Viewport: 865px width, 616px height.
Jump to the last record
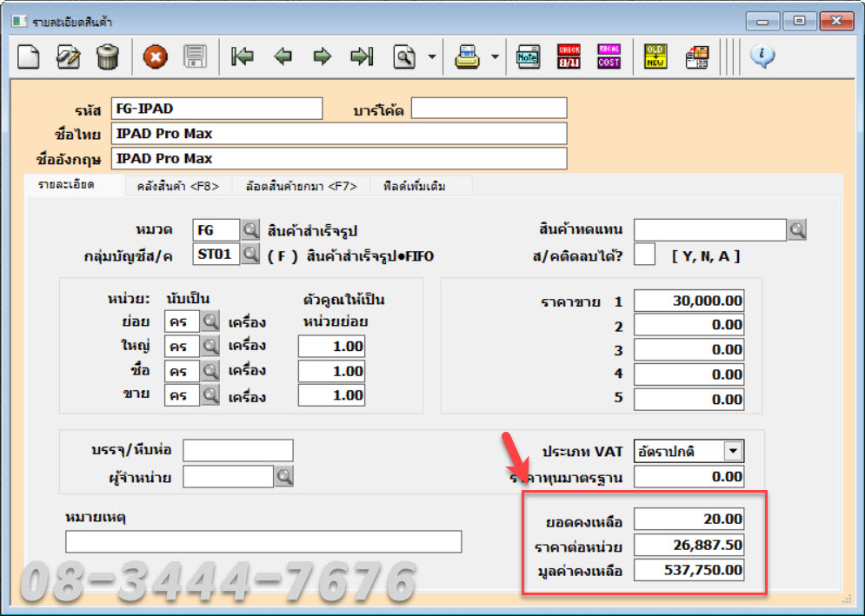362,56
